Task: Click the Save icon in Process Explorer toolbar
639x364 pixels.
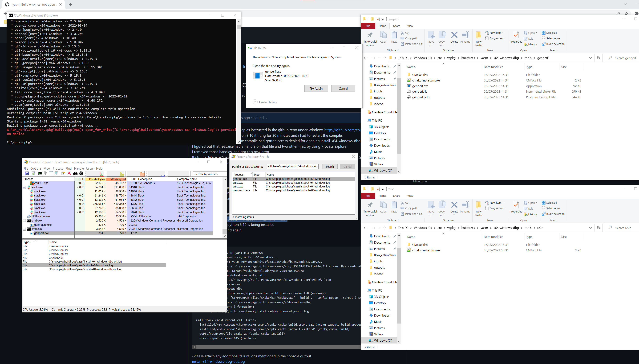Action: click(x=27, y=174)
